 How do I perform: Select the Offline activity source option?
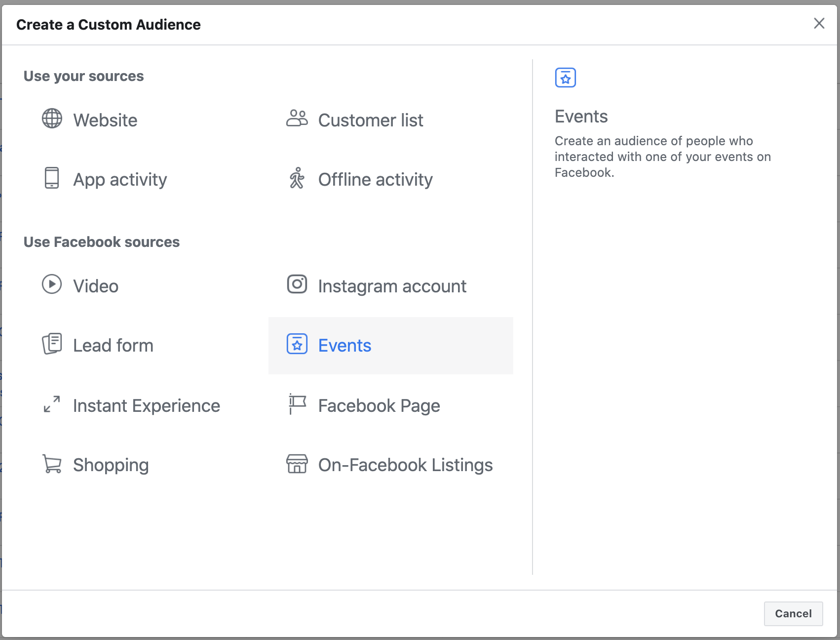point(391,179)
